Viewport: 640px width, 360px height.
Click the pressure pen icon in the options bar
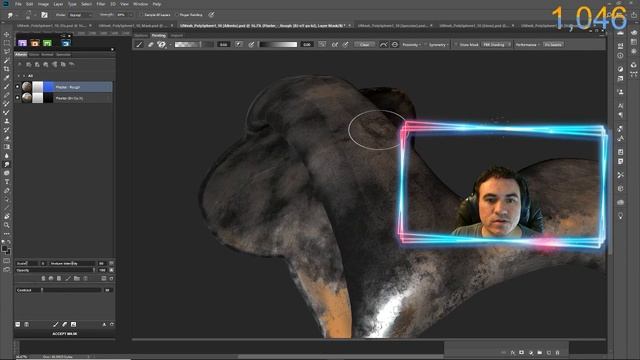pyautogui.click(x=211, y=15)
